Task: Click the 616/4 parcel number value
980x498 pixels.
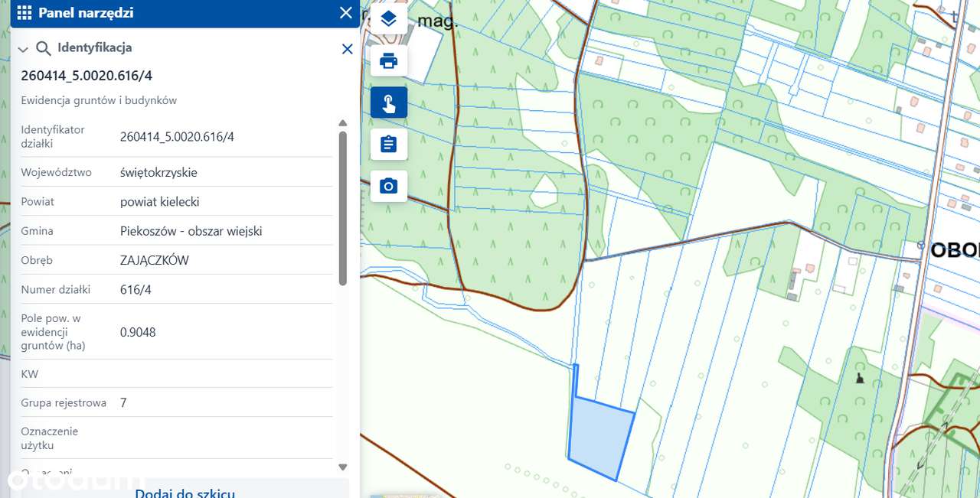Action: coord(136,289)
